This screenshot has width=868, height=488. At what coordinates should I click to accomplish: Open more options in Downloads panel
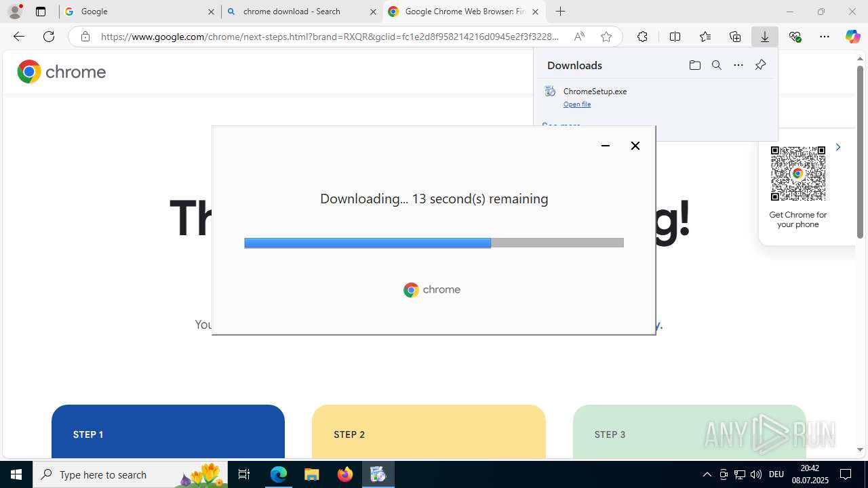click(x=738, y=65)
